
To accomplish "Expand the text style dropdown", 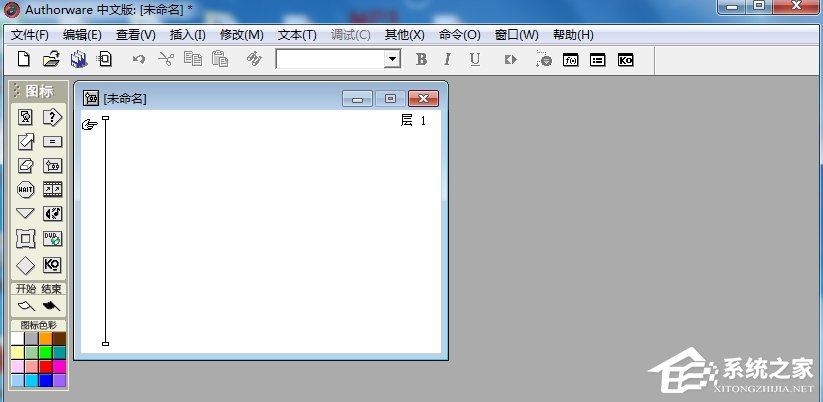I will pyautogui.click(x=393, y=60).
